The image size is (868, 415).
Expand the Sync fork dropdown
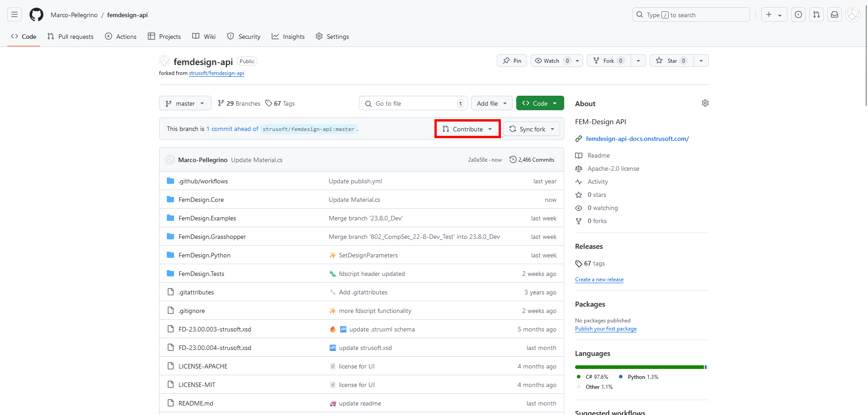coord(532,129)
